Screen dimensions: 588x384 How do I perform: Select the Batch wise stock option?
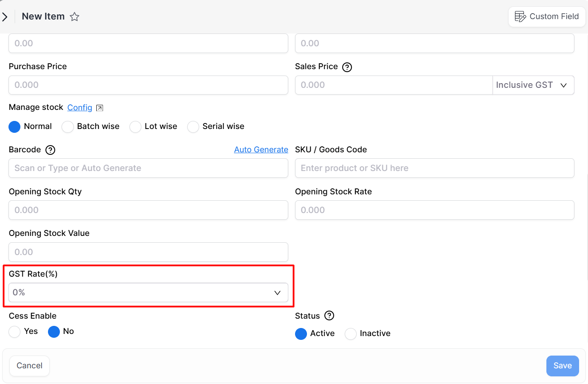[68, 127]
